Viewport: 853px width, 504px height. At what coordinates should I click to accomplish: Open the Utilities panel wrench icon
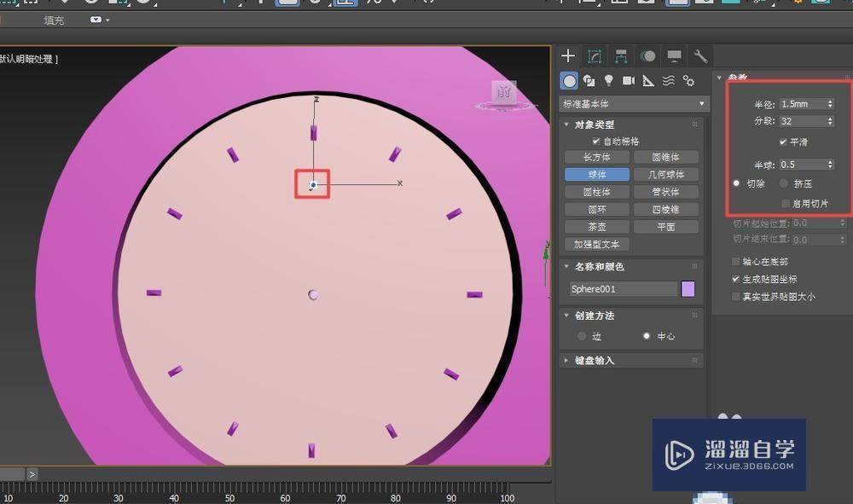pos(699,55)
